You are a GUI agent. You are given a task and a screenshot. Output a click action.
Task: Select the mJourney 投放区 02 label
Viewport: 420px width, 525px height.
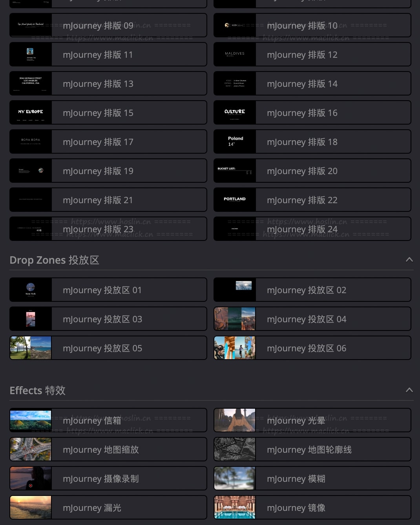pos(307,290)
